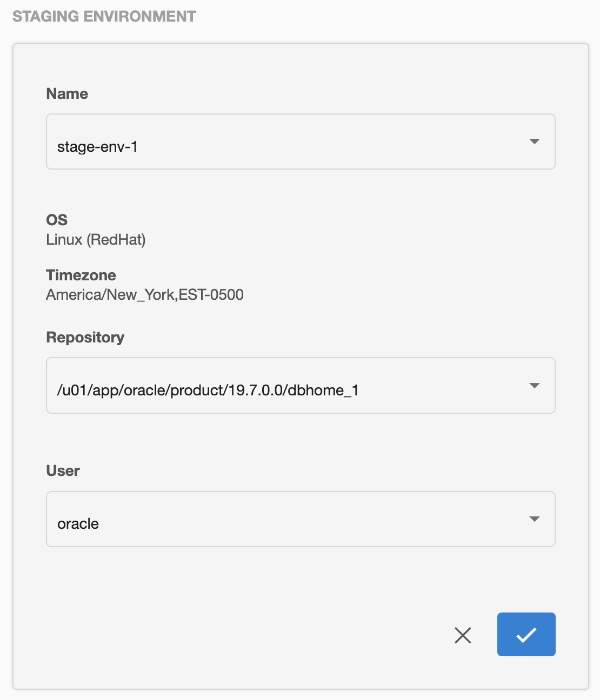This screenshot has width=600, height=700.
Task: Click the User dropdown caret icon
Action: [534, 519]
